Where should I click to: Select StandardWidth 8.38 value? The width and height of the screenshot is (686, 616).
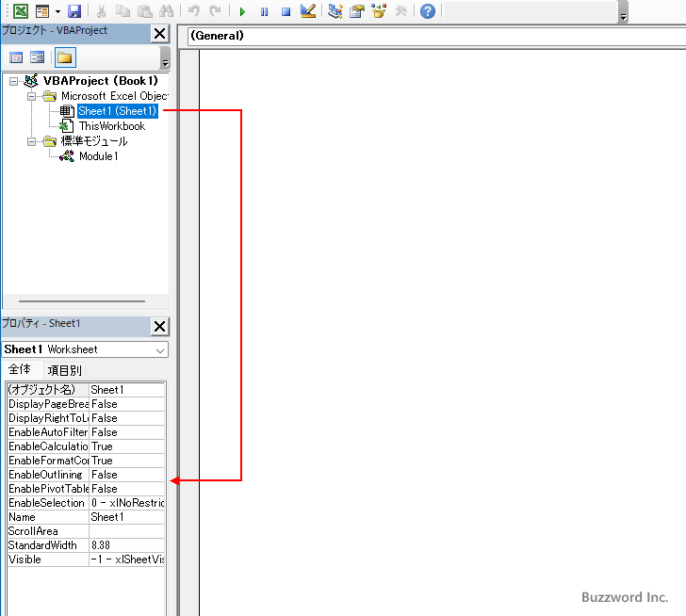pos(127,545)
